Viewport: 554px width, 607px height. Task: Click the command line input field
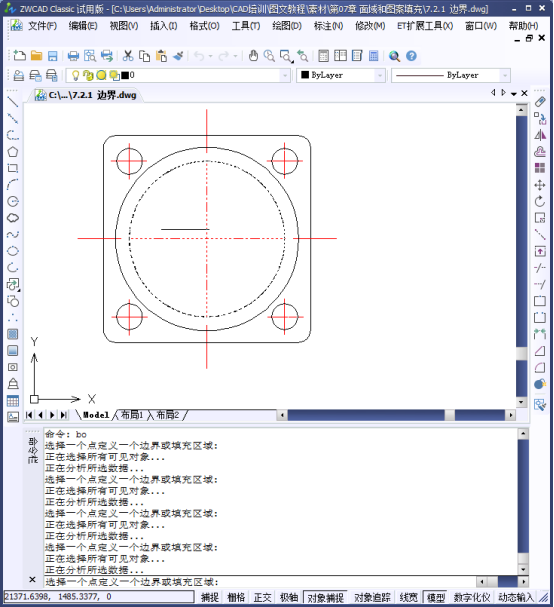coord(259,581)
